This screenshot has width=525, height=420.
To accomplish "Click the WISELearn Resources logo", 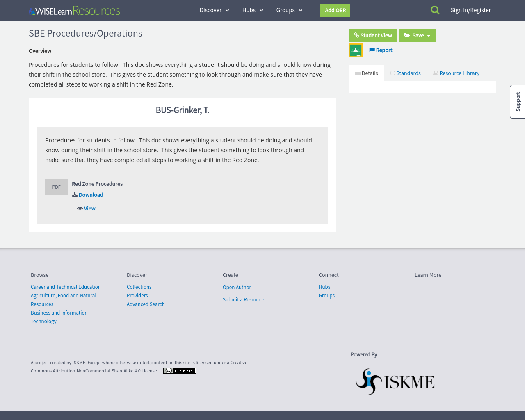I will 74,10.
